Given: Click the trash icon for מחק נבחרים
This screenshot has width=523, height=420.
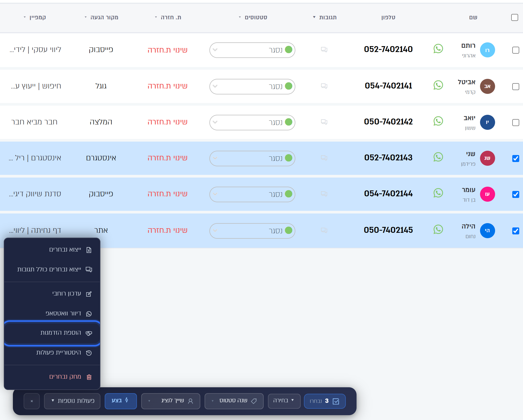Looking at the screenshot, I should tap(89, 377).
